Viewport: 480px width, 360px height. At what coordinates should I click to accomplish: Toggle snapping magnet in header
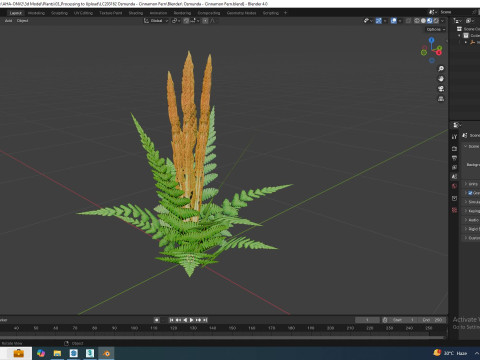[186, 21]
